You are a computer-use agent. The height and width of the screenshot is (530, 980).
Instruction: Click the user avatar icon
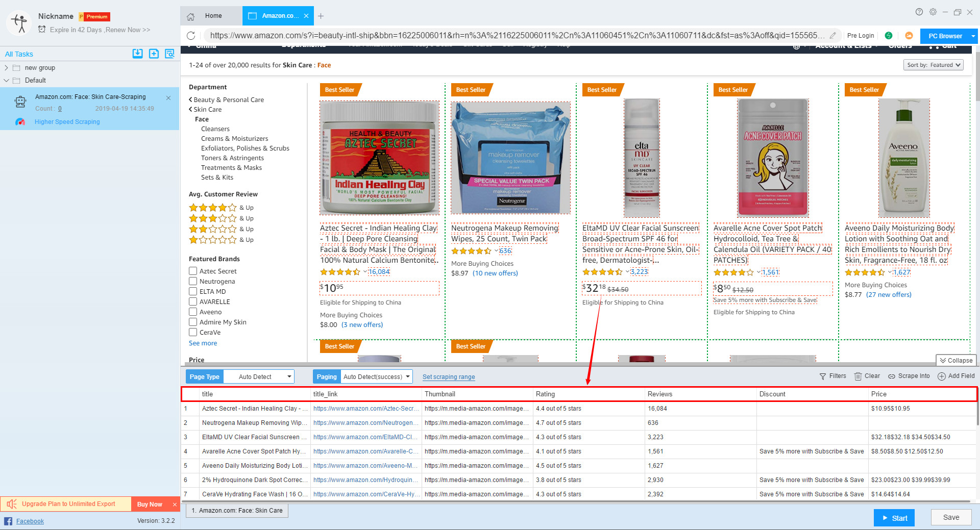(x=19, y=22)
